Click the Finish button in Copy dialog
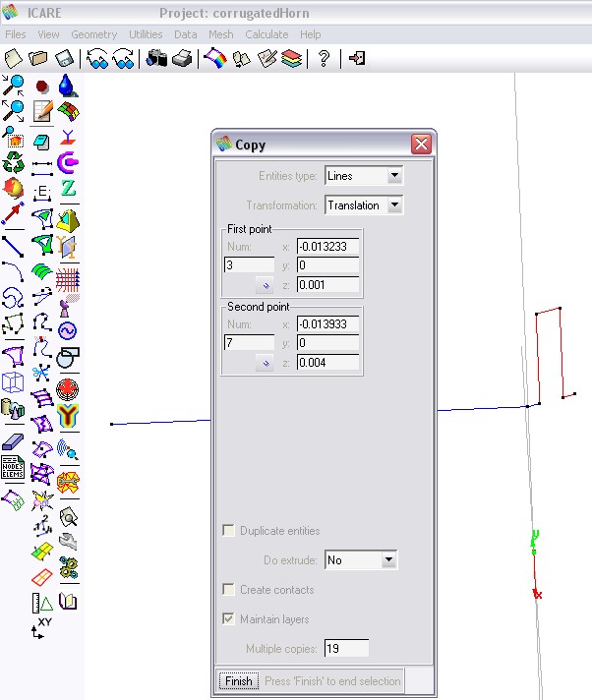This screenshot has height=700, width=592. pyautogui.click(x=239, y=681)
